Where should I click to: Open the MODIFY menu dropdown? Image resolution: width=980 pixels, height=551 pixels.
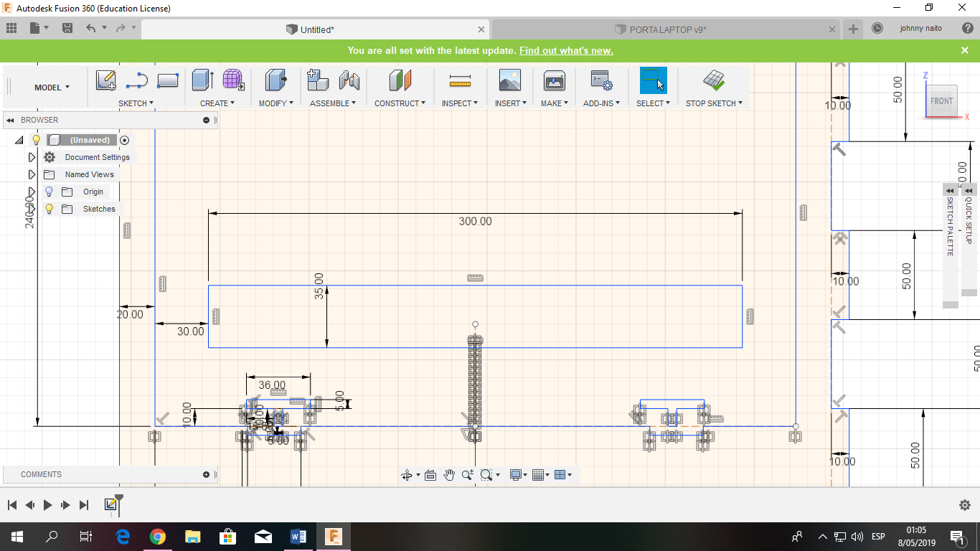(x=276, y=103)
